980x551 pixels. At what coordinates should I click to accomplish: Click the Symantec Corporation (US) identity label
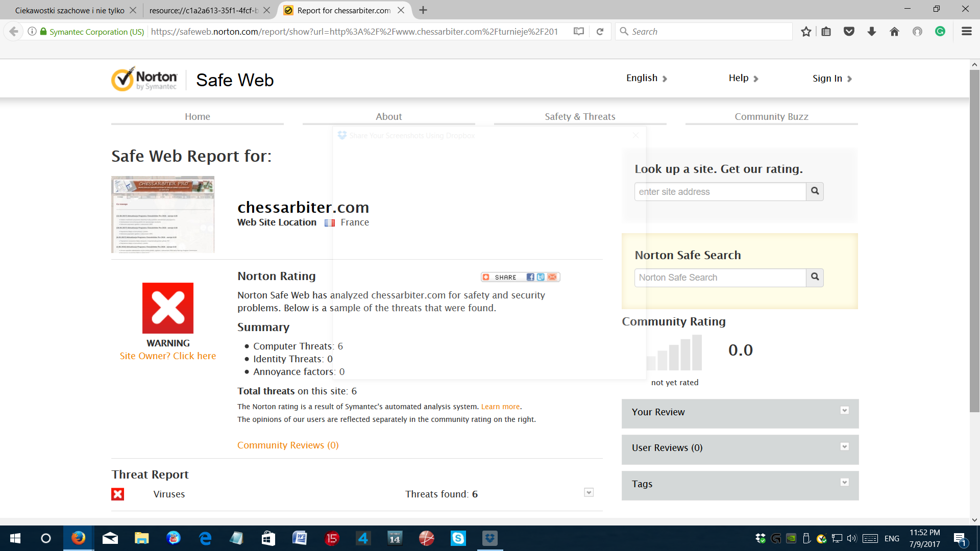(96, 32)
